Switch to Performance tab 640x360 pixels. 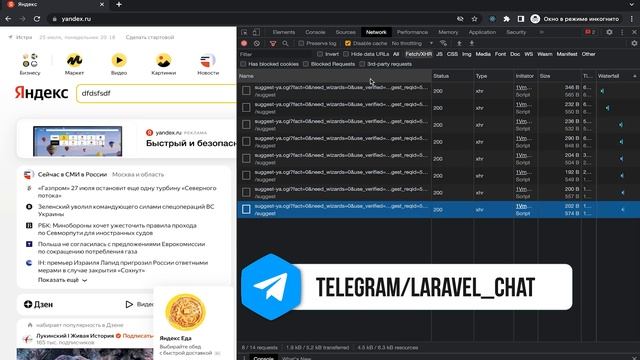412,32
